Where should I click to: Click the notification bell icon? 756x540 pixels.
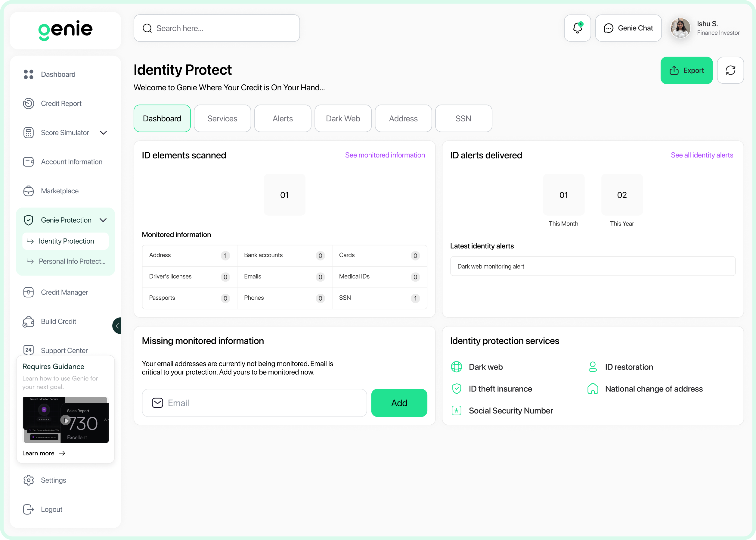(x=577, y=28)
